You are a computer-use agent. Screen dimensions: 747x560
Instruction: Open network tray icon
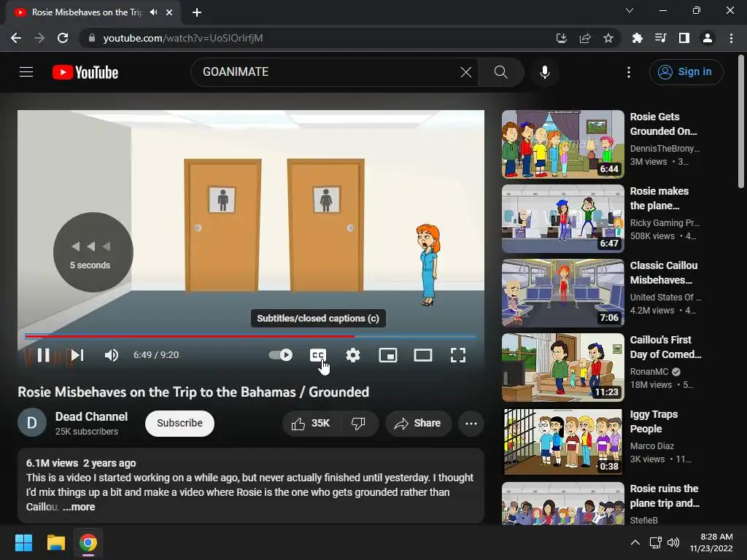656,542
